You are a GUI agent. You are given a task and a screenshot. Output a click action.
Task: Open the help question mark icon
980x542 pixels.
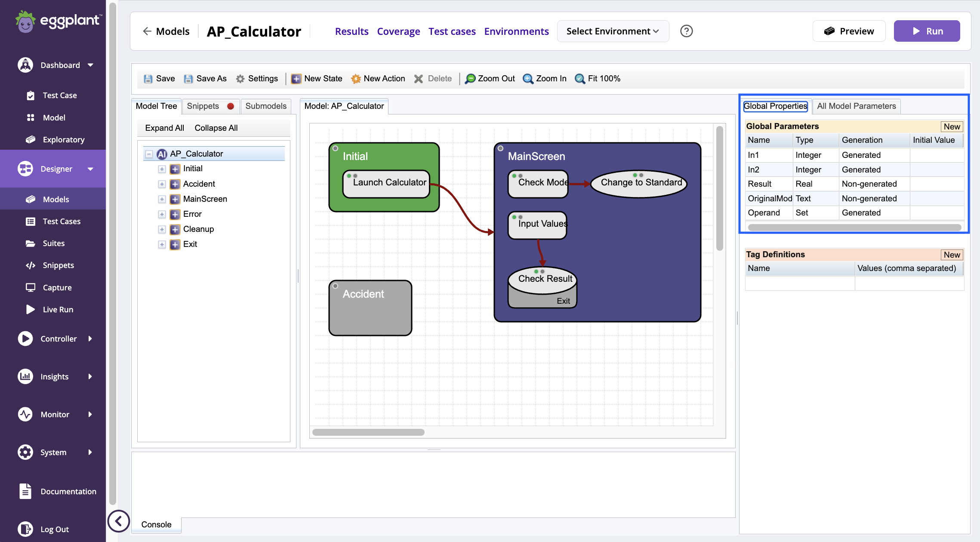(686, 31)
